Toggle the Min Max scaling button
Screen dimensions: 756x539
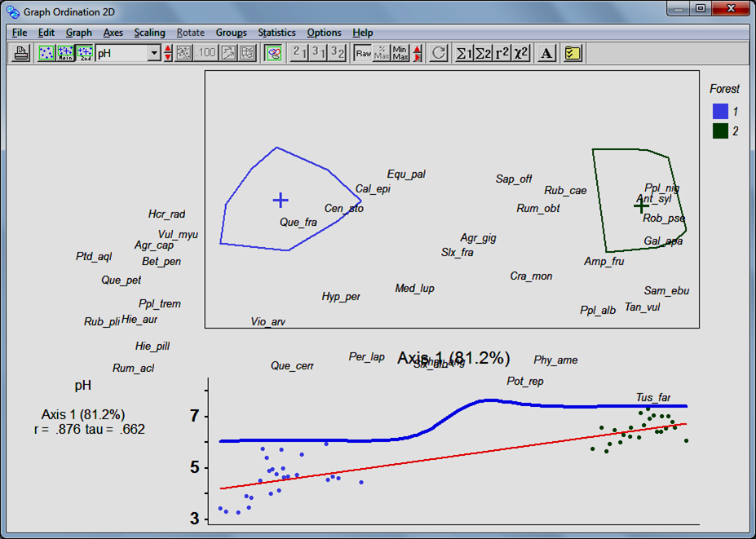pos(400,53)
